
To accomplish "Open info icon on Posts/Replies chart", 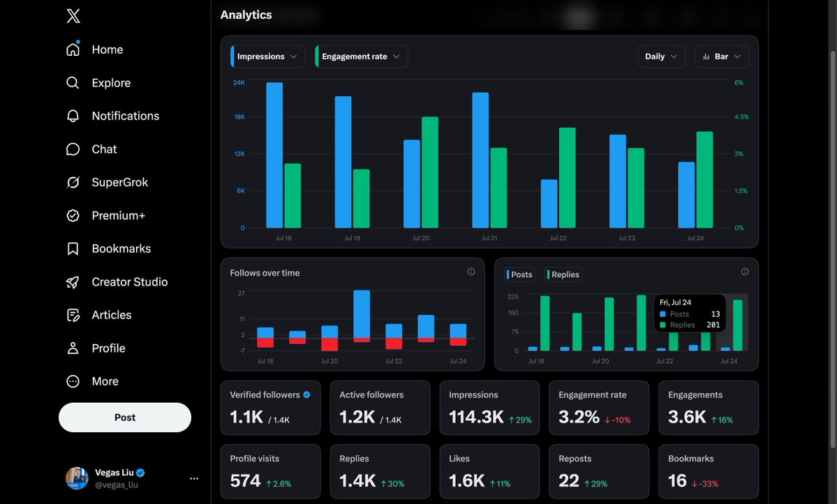I will coord(745,272).
